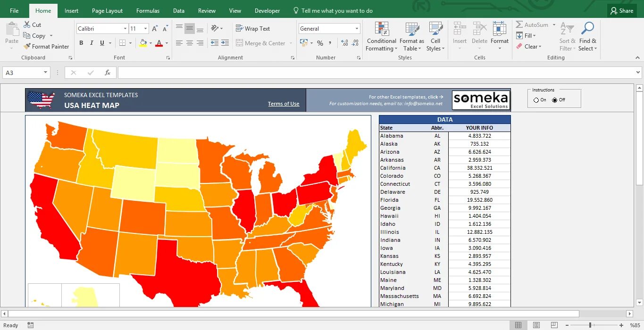This screenshot has width=644, height=330.
Task: Click the 'For other Excel templates, click' link
Action: click(406, 97)
